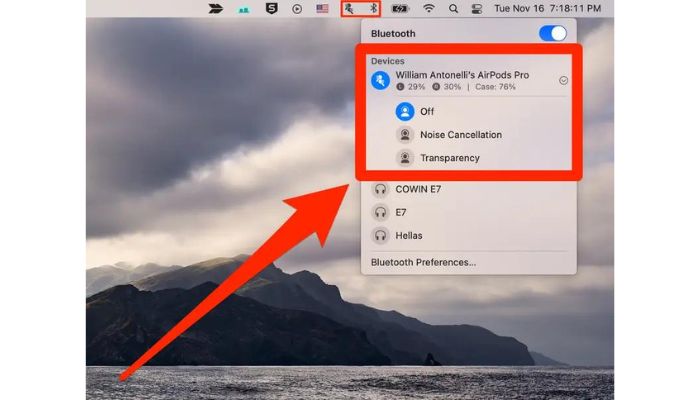700x400 pixels.
Task: Click William Antonelli's AirPods Pro name
Action: pos(462,74)
